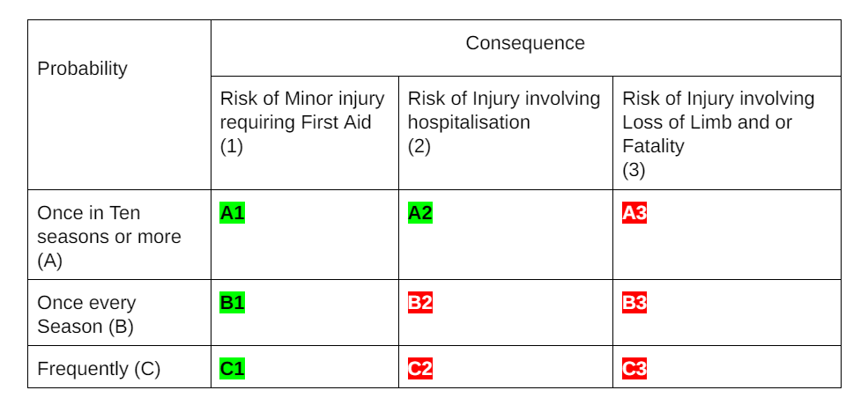
Task: Click the Probability header cell
Action: tap(119, 105)
